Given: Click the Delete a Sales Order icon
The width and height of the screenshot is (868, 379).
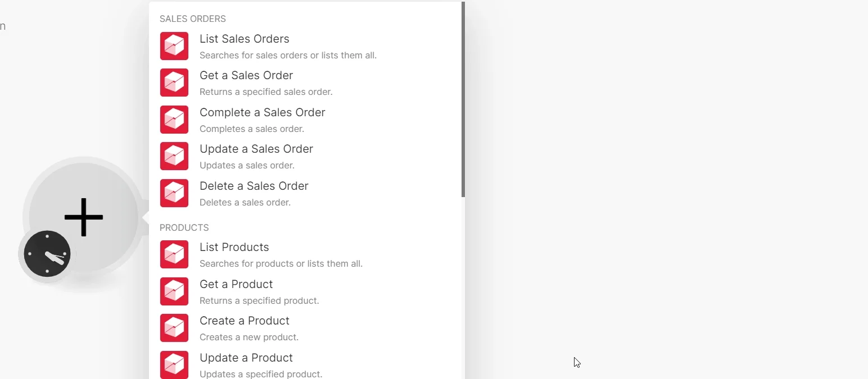Looking at the screenshot, I should [x=174, y=193].
